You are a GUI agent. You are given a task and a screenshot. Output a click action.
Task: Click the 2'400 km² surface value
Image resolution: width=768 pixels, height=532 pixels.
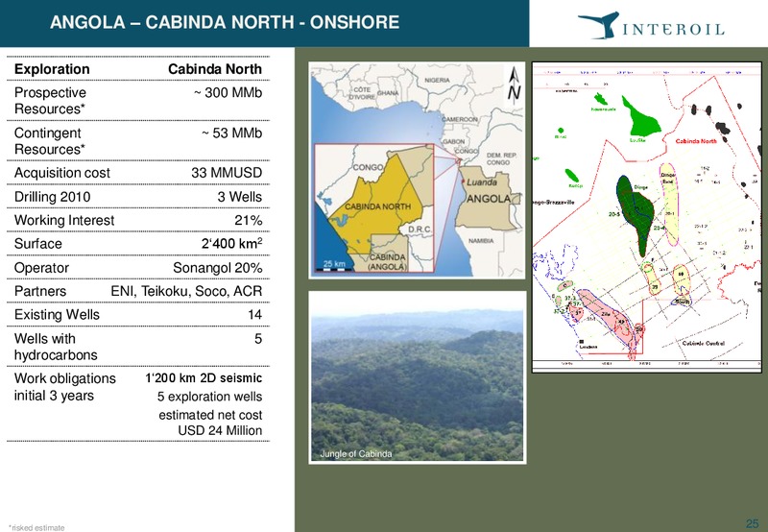[232, 244]
